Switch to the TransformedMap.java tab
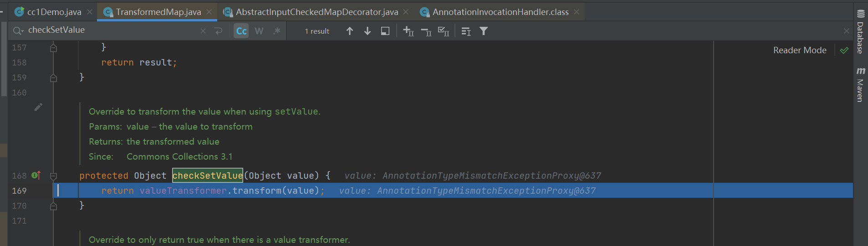Viewport: 868px width, 246px height. pos(158,12)
